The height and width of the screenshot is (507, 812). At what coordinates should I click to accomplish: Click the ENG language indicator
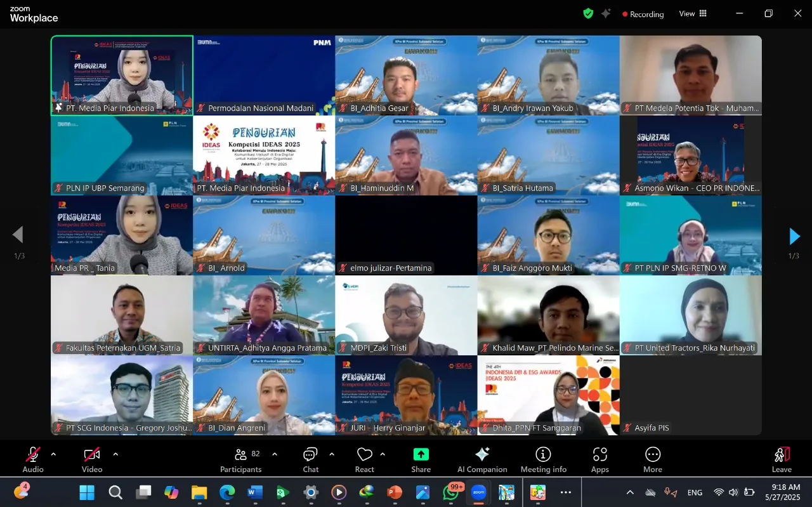point(695,492)
